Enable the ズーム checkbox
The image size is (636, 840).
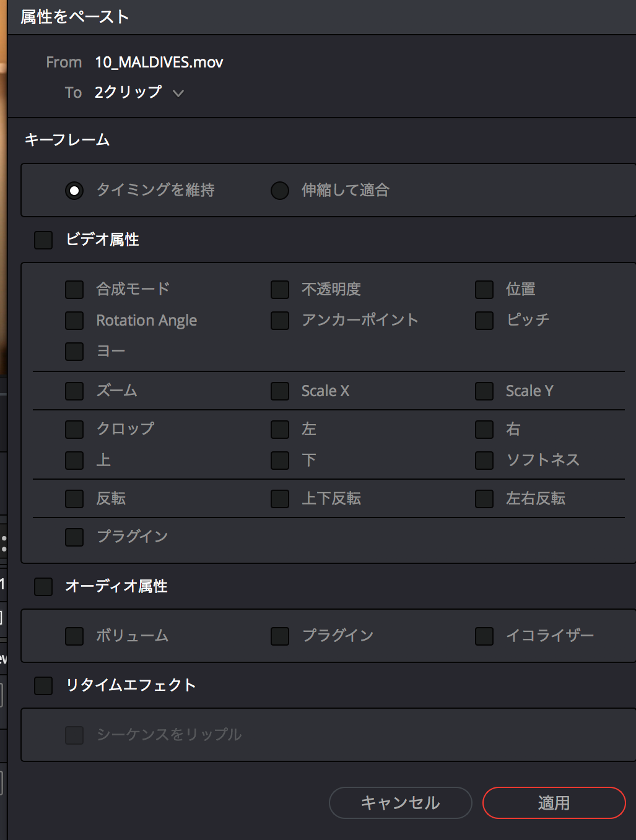click(x=74, y=391)
